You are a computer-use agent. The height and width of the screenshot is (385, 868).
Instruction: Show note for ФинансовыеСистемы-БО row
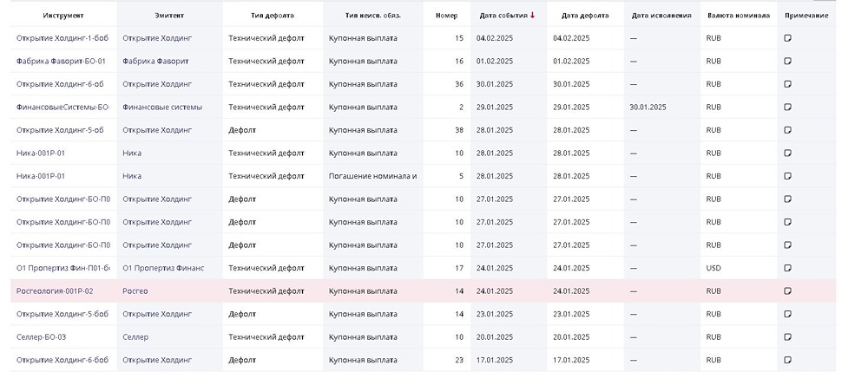point(787,107)
